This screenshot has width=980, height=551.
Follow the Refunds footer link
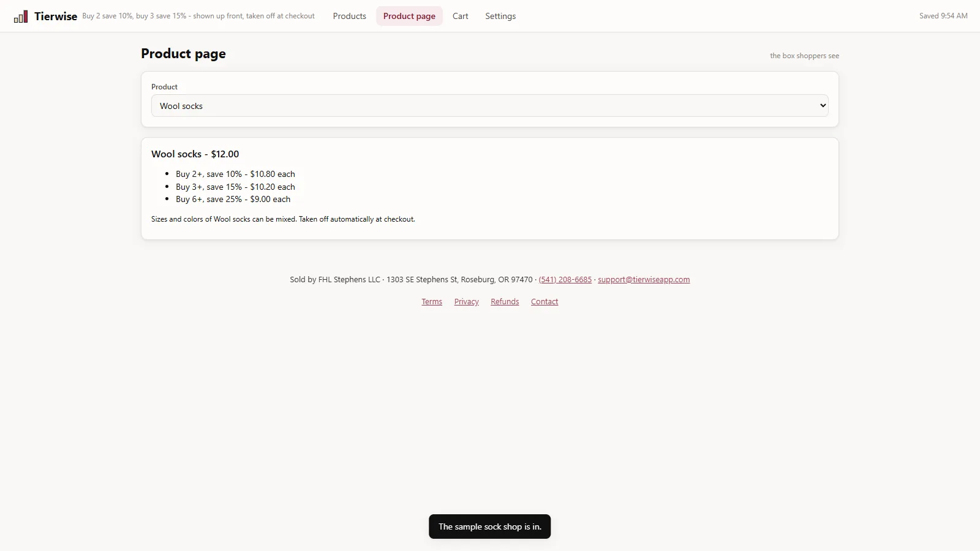click(505, 302)
